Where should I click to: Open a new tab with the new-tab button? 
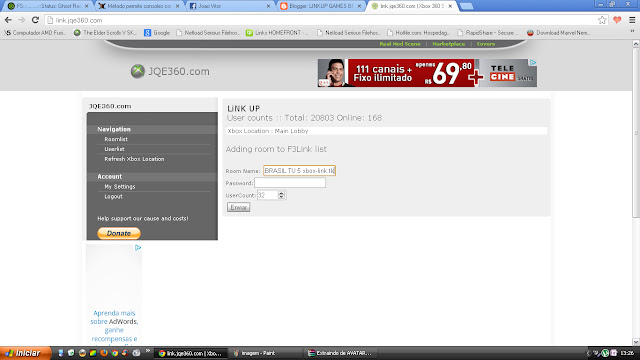[x=466, y=6]
